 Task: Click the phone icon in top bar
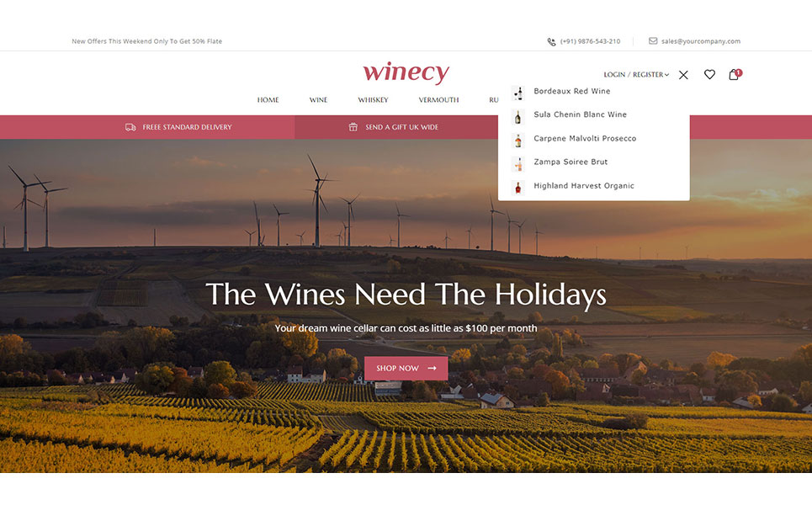551,41
